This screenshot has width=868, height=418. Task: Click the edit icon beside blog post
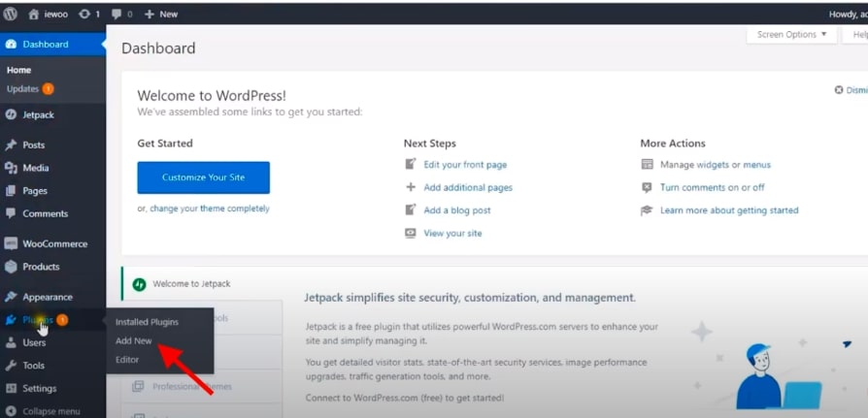click(410, 210)
